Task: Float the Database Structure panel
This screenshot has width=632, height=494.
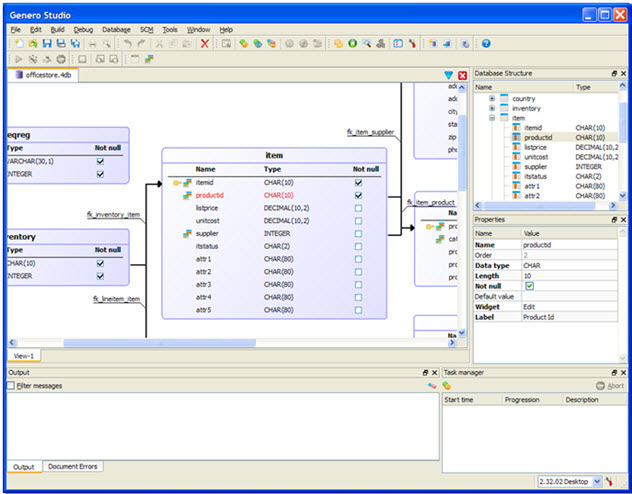Action: point(613,74)
